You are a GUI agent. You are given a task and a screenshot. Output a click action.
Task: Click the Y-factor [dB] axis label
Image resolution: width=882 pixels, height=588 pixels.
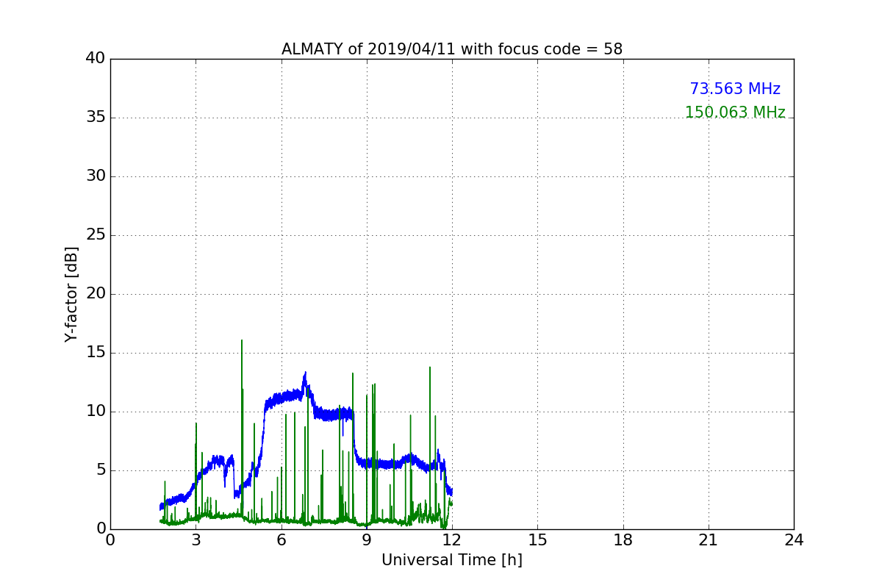coord(71,294)
